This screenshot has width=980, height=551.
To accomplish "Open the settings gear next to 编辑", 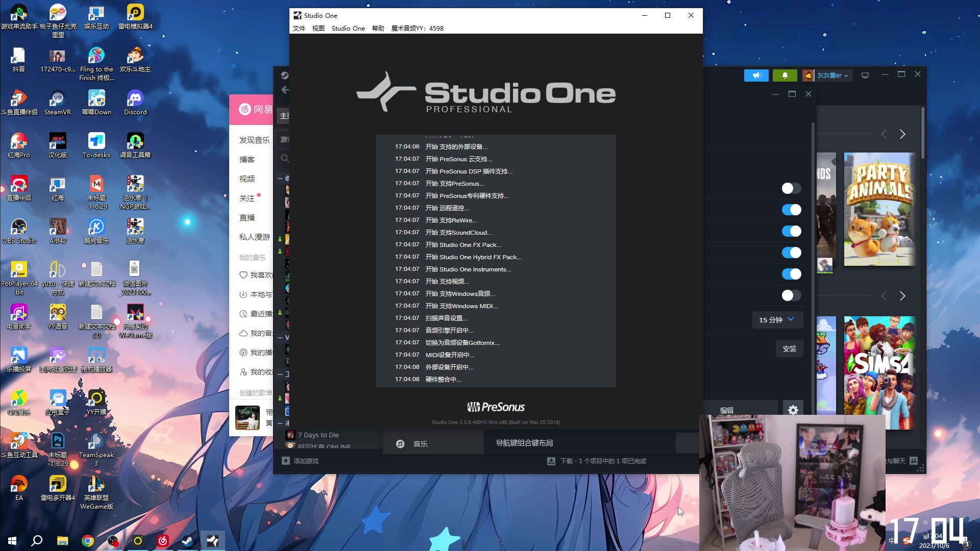I will click(x=793, y=409).
